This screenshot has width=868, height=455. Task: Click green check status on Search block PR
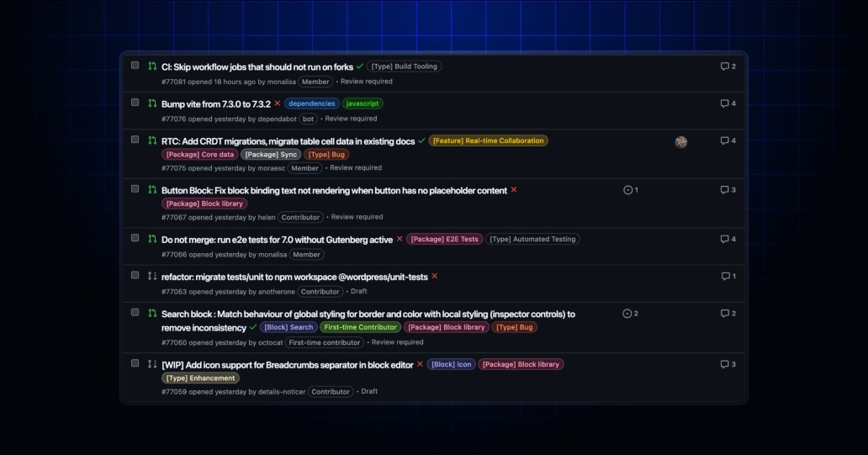pyautogui.click(x=253, y=327)
